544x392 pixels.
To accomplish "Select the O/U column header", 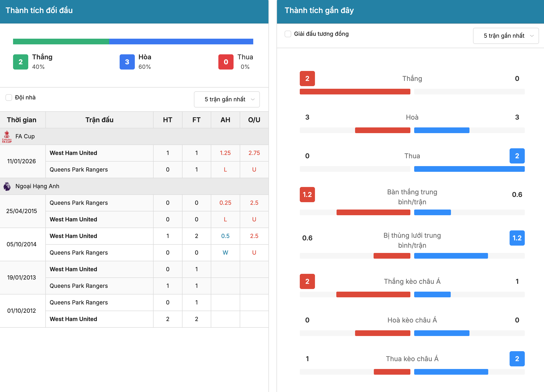I will (254, 120).
